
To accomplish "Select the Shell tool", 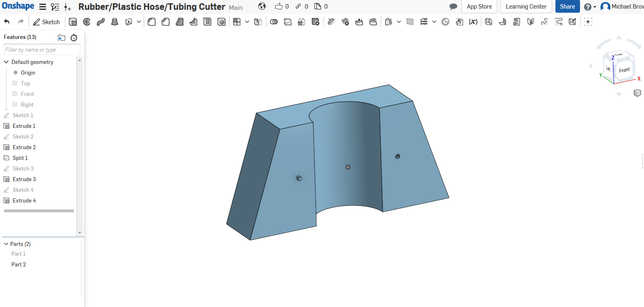I will tap(208, 22).
